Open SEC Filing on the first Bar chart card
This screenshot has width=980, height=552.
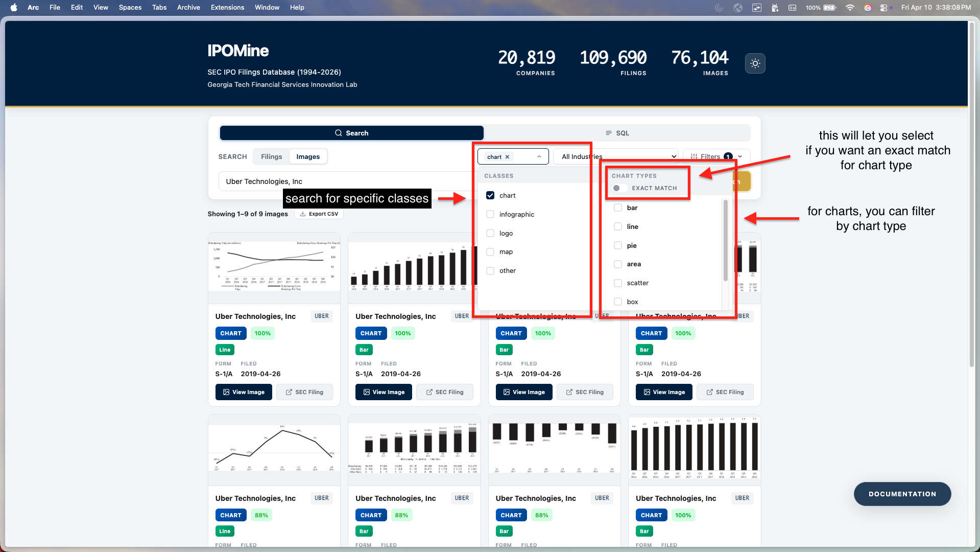coord(444,392)
